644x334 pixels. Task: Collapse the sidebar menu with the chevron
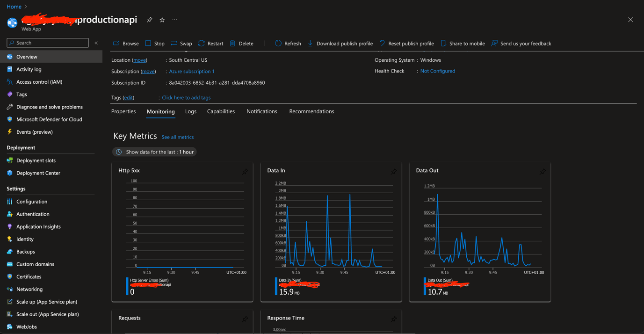point(96,43)
